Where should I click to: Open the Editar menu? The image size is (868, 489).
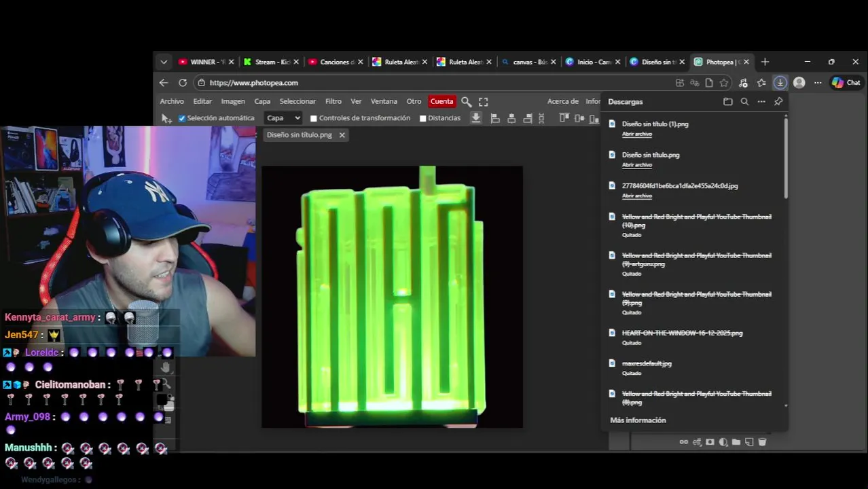tap(202, 101)
